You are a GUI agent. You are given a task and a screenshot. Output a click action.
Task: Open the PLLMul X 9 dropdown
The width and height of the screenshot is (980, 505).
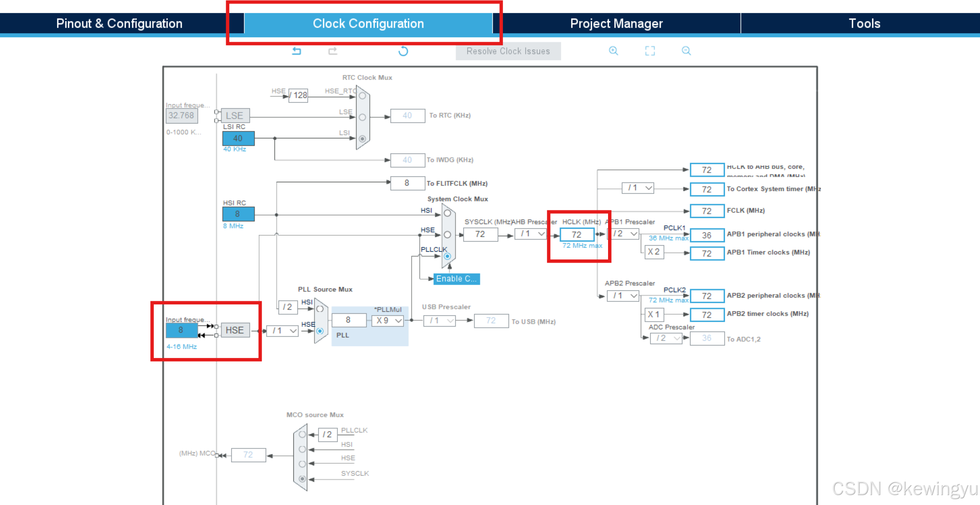pyautogui.click(x=388, y=321)
